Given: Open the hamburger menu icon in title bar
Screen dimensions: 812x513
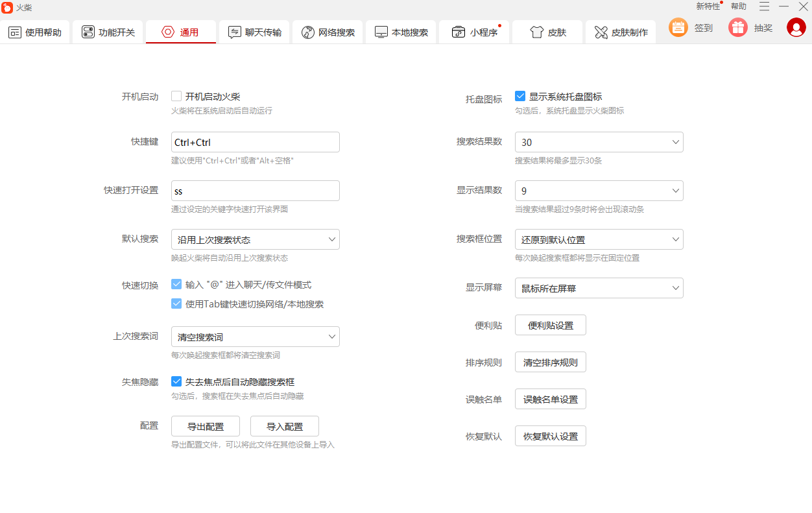Looking at the screenshot, I should [x=765, y=6].
